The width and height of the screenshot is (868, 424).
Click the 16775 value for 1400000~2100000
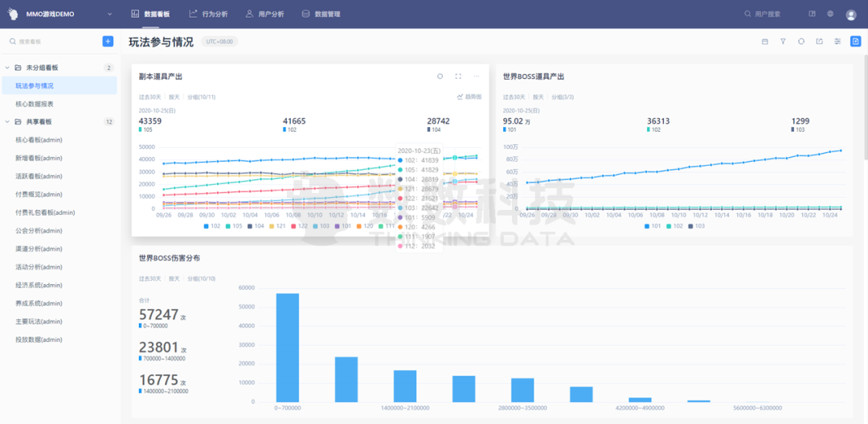(x=158, y=381)
